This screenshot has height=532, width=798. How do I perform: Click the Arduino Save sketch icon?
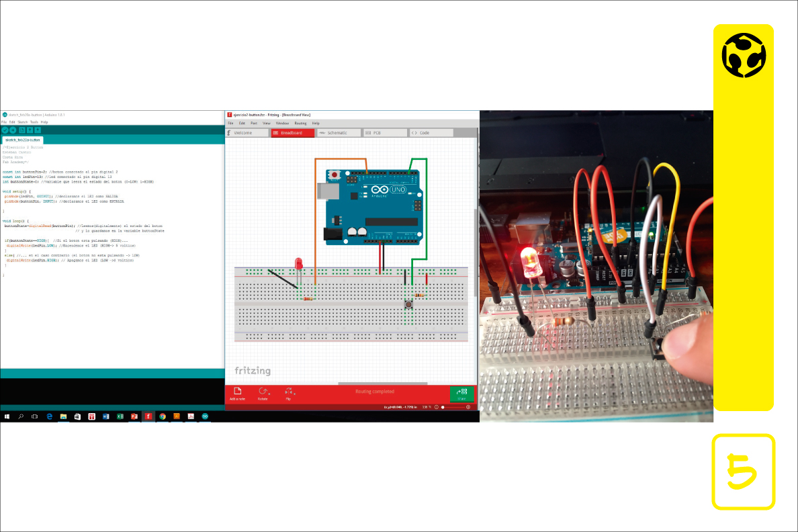pyautogui.click(x=38, y=130)
